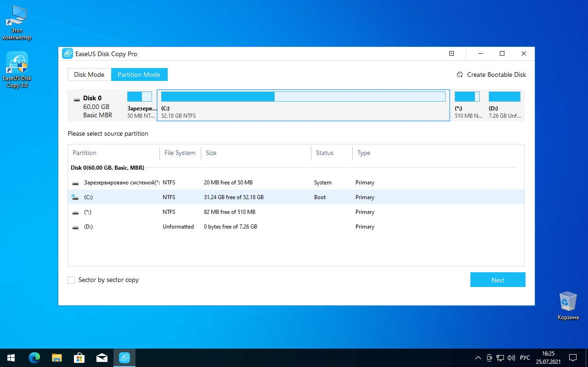Switch input language via РУС indicator

point(525,358)
